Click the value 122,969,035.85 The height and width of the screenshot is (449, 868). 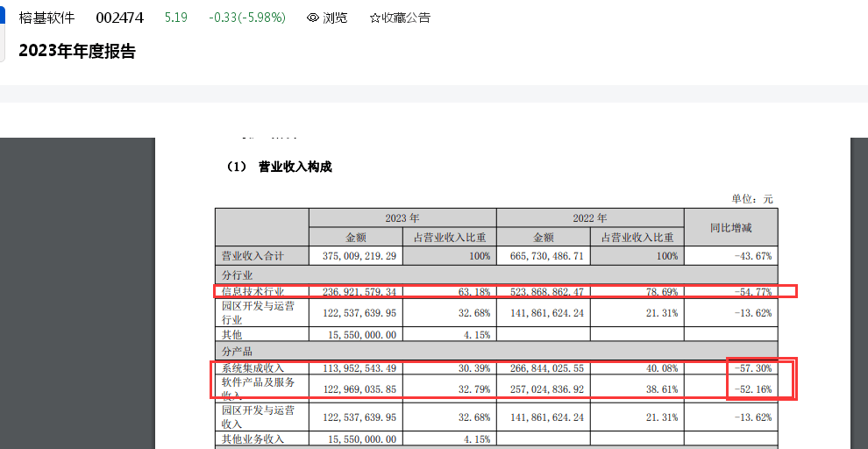click(359, 389)
